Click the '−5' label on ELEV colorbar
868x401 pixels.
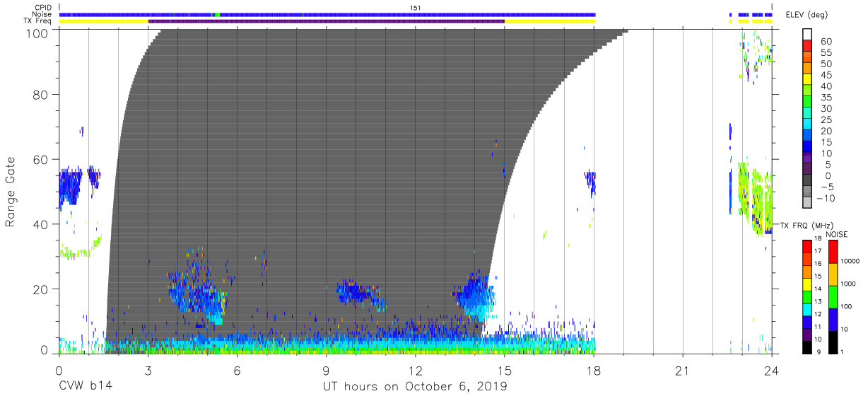(x=828, y=187)
